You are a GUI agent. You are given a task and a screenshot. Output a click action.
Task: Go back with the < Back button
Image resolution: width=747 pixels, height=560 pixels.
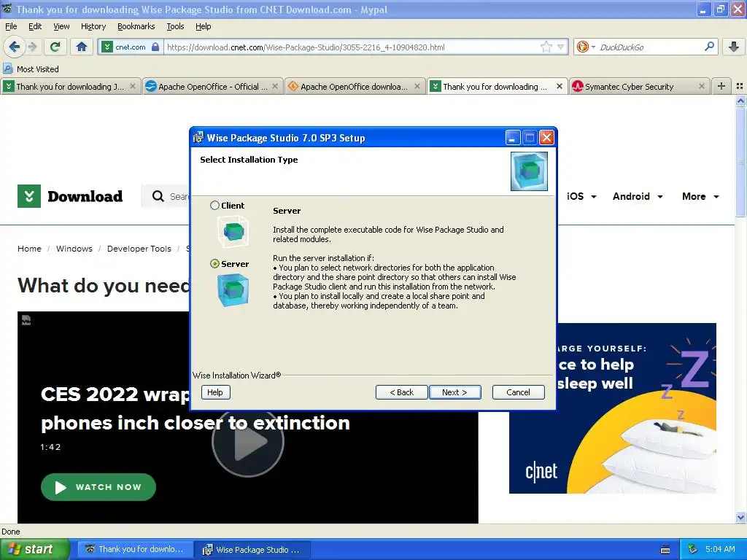402,392
